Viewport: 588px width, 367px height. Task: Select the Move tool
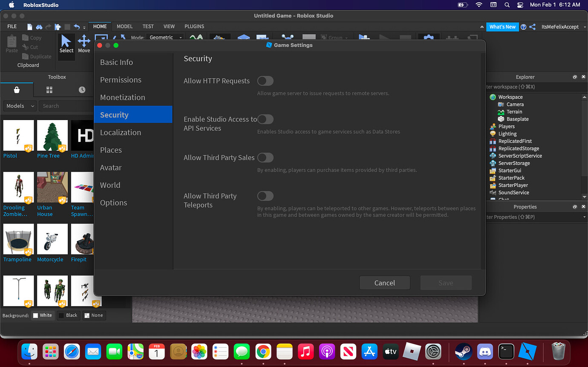tap(84, 43)
